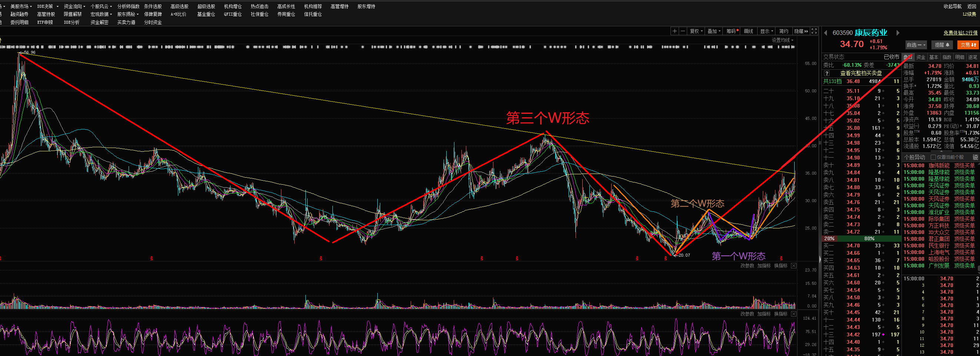Switch to the 资金 tab

[921, 57]
